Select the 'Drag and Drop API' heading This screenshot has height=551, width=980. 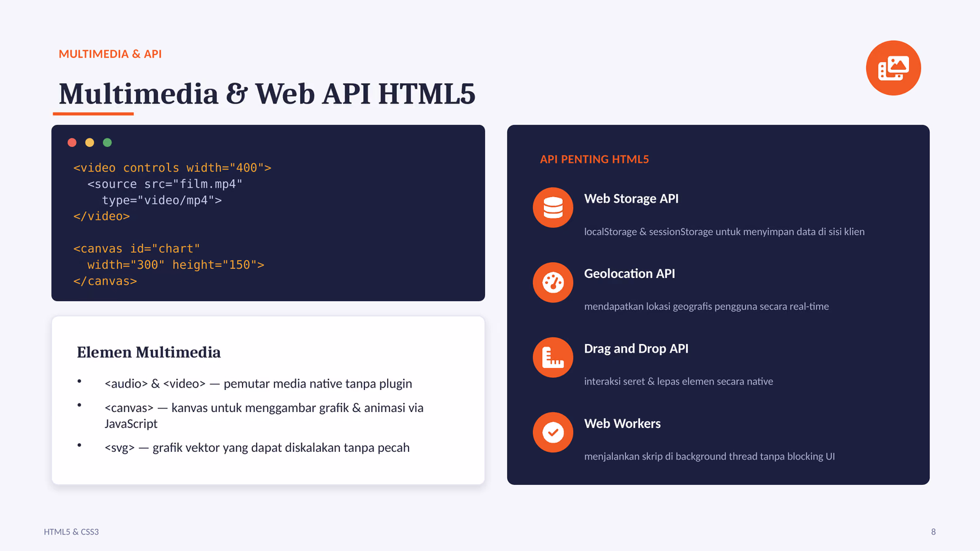(x=636, y=348)
